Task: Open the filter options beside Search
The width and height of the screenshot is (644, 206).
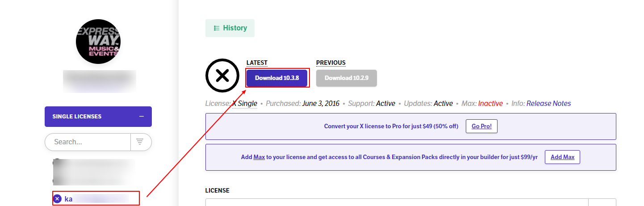Action: pyautogui.click(x=140, y=142)
